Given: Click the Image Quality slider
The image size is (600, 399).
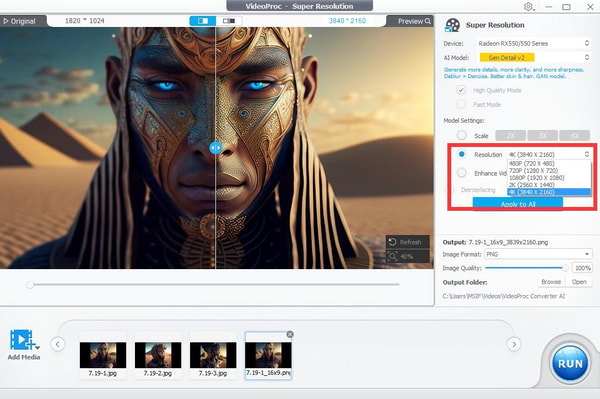Looking at the screenshot, I should click(x=527, y=268).
